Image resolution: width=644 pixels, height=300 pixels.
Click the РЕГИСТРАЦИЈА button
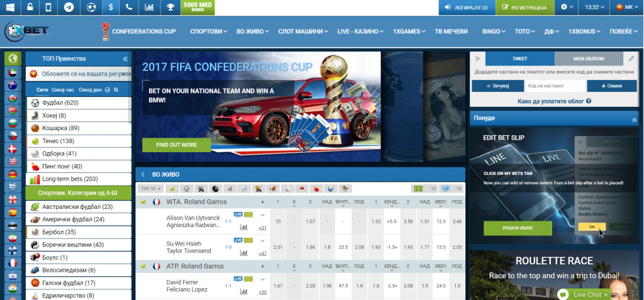pos(525,8)
